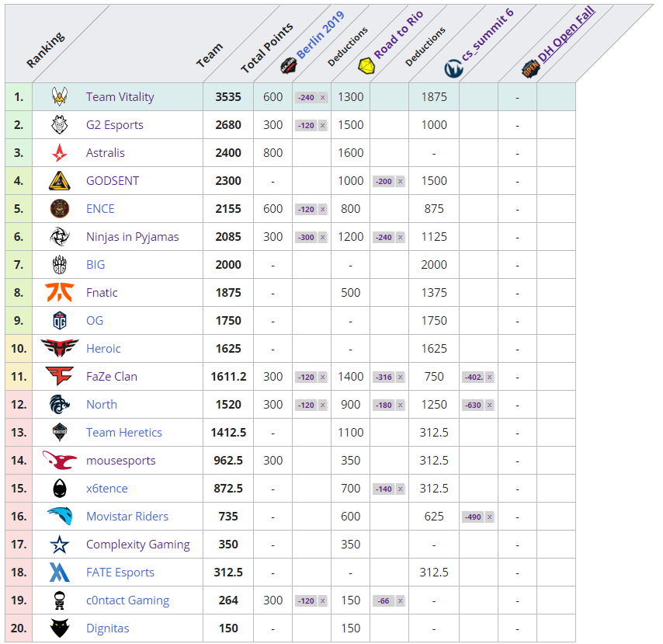
Task: Click the Movistar Riders blue logo
Action: click(x=60, y=516)
